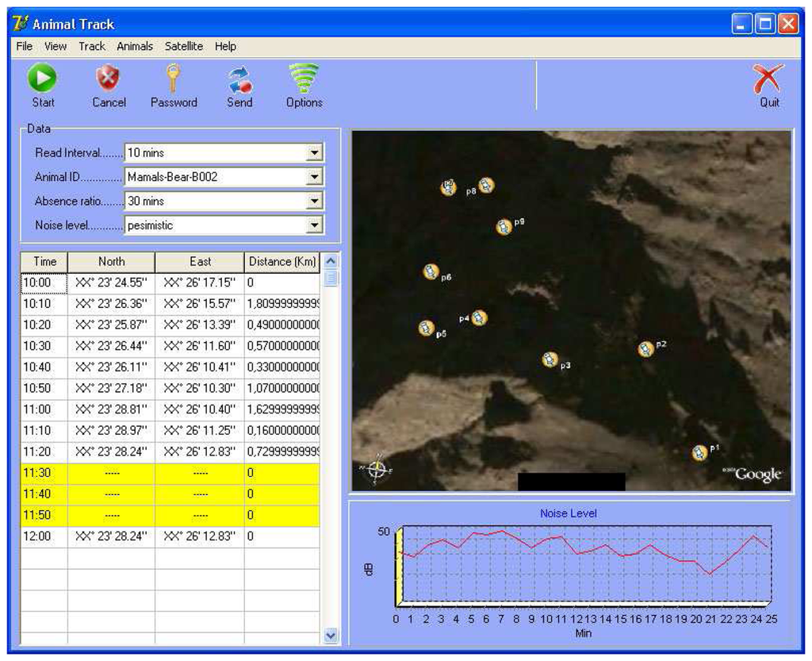Click the Read Interval field showing 10 mins
Screen dimensions: 812x661
[224, 153]
